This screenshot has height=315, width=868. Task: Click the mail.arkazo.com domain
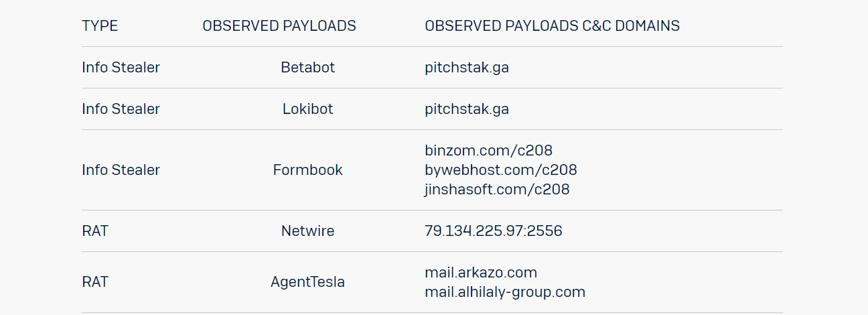pos(480,273)
